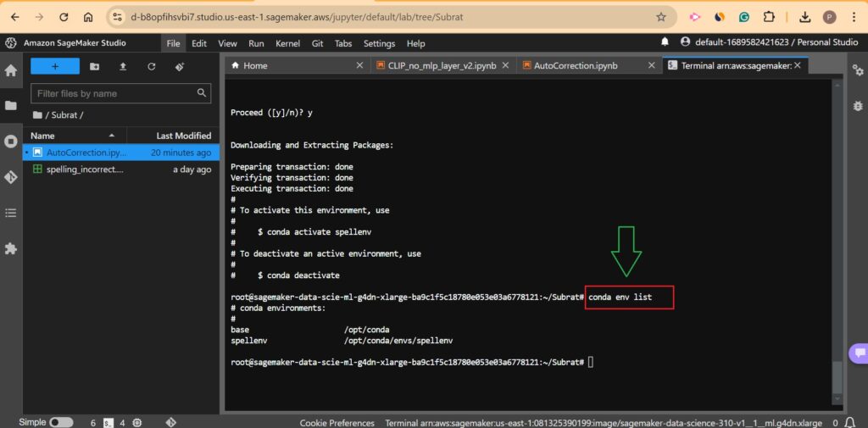868x428 pixels.
Task: Open the notifications bell icon
Action: [x=665, y=42]
